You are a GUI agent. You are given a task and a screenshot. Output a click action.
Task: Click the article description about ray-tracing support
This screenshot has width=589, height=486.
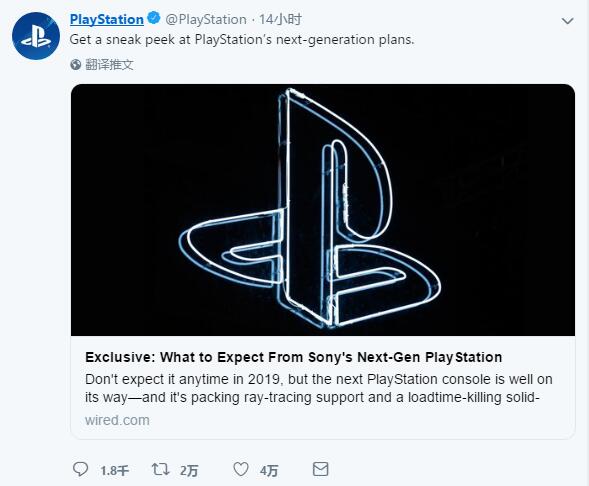[x=319, y=388]
